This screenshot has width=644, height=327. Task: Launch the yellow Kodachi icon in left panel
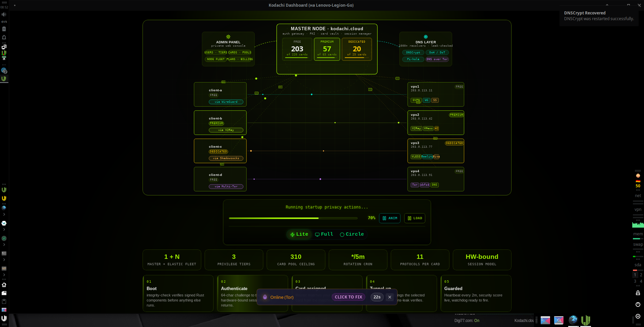pos(4,198)
